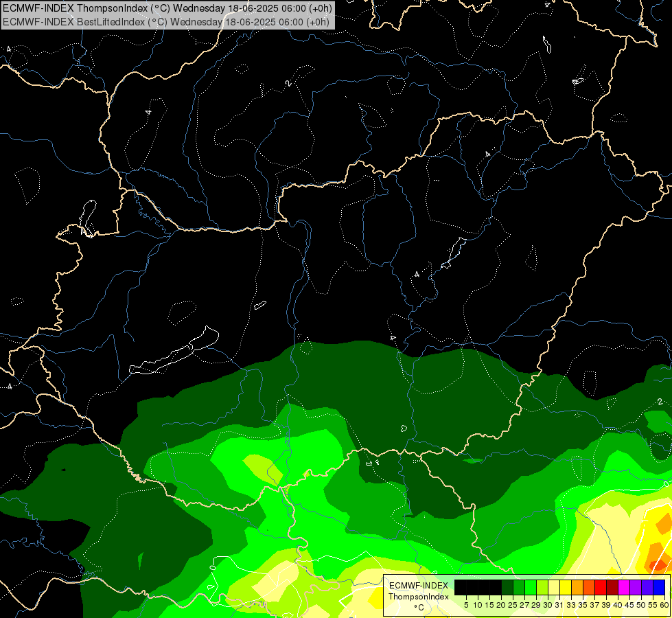
Task: Click the '°C' unit label in the legend
Action: [x=419, y=608]
